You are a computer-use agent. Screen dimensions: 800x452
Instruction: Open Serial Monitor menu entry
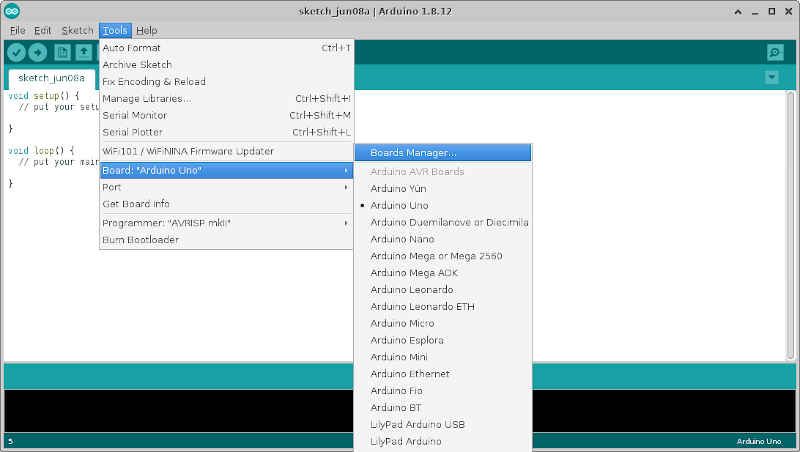tap(226, 115)
